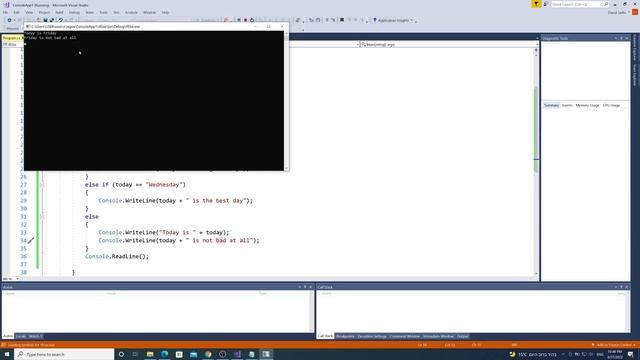Click the bookmark toolbar icon
This screenshot has height=360, width=640.
point(342,20)
